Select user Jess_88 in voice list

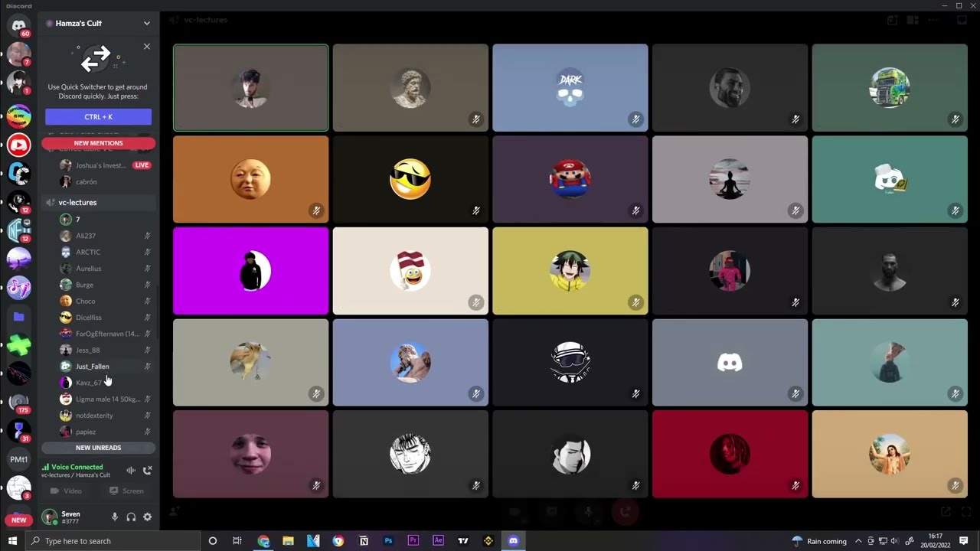[104, 350]
